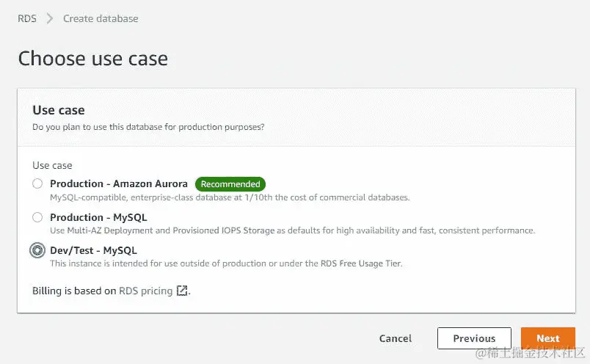Select the Production - Amazon Aurora radio button

(x=37, y=184)
